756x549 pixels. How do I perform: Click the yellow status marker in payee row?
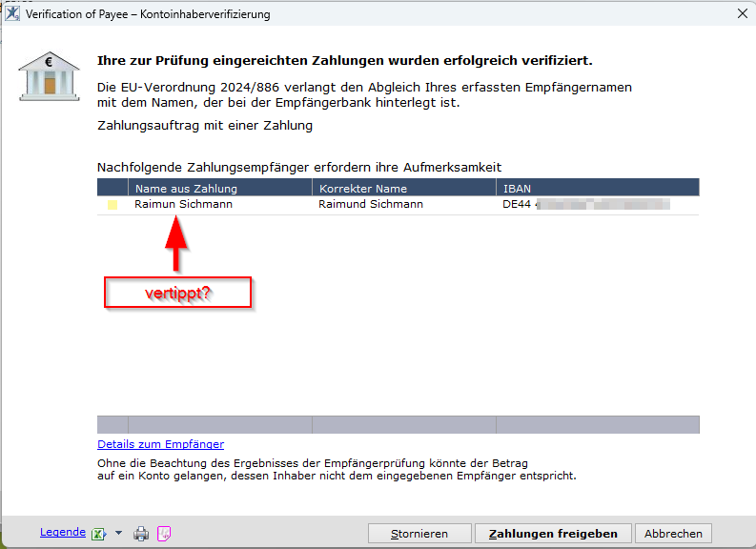pos(112,204)
